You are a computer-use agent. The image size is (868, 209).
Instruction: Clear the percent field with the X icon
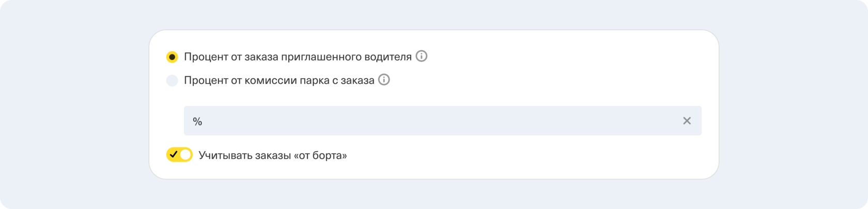pyautogui.click(x=687, y=121)
